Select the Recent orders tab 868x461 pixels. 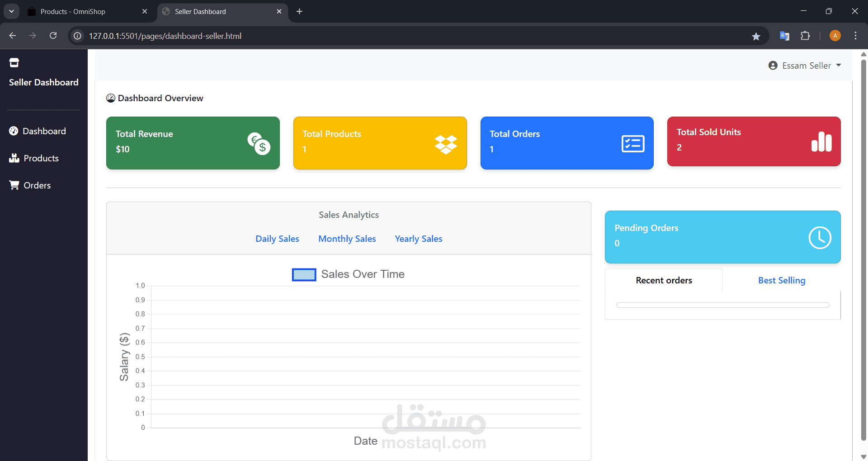click(664, 280)
